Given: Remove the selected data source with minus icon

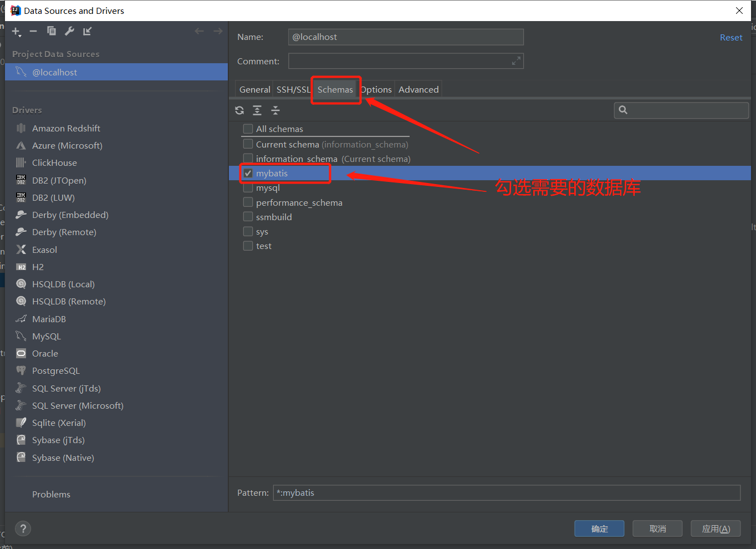Looking at the screenshot, I should pos(33,31).
